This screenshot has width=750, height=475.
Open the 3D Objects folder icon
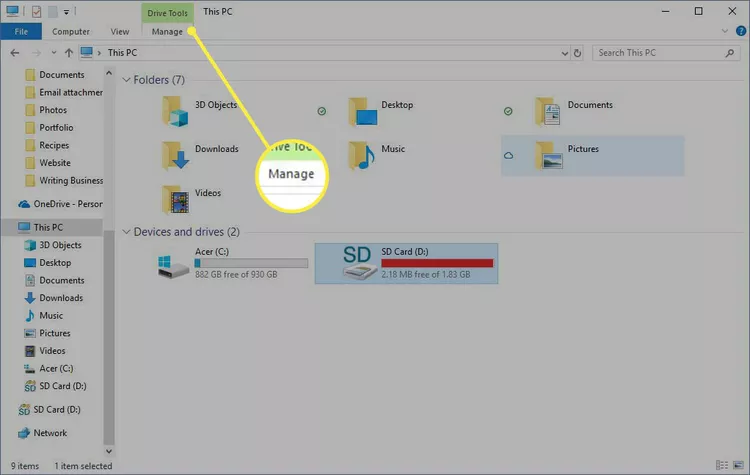click(175, 112)
